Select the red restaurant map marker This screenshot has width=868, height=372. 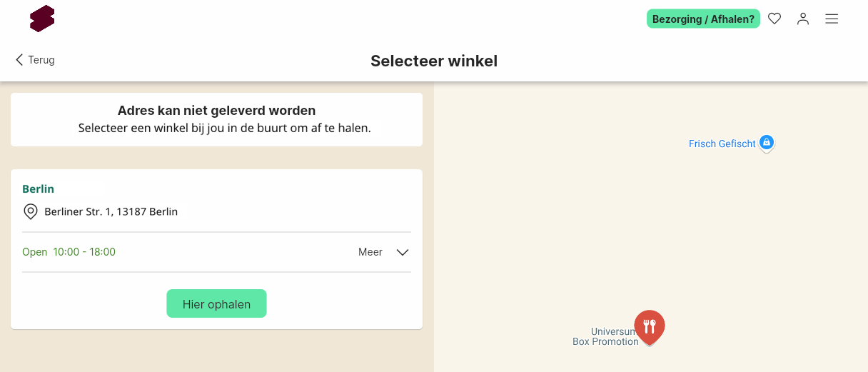point(650,327)
